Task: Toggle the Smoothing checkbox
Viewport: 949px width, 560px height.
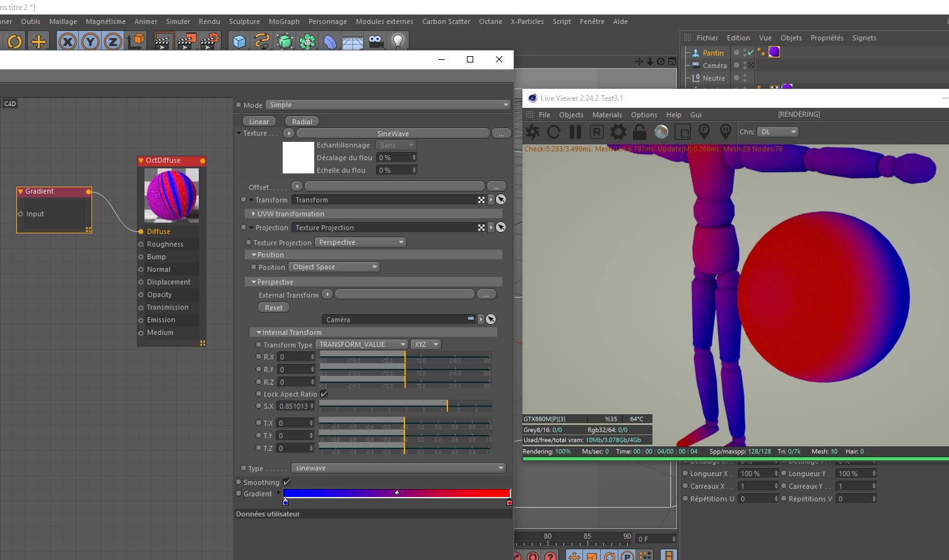Action: point(287,482)
